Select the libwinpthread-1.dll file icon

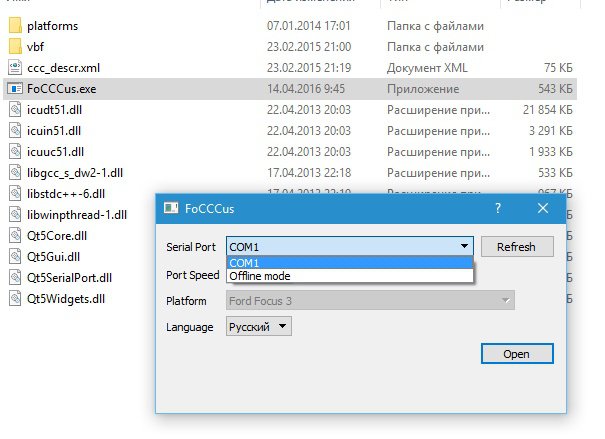(x=15, y=214)
